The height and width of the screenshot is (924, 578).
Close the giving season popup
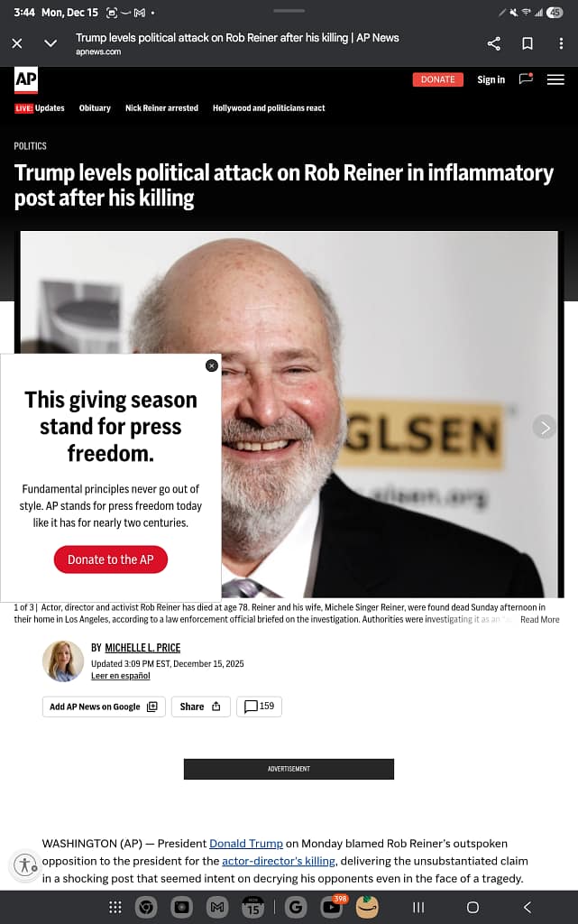coord(212,365)
